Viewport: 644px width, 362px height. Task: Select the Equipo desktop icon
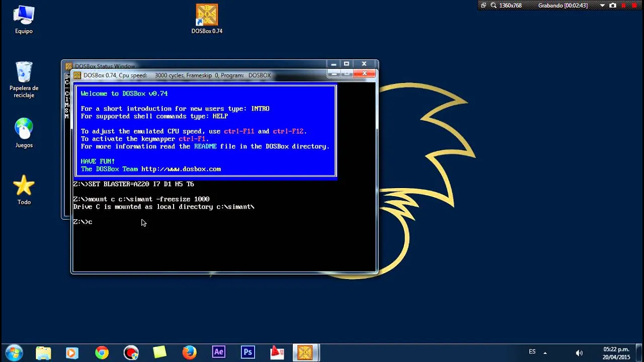click(24, 20)
